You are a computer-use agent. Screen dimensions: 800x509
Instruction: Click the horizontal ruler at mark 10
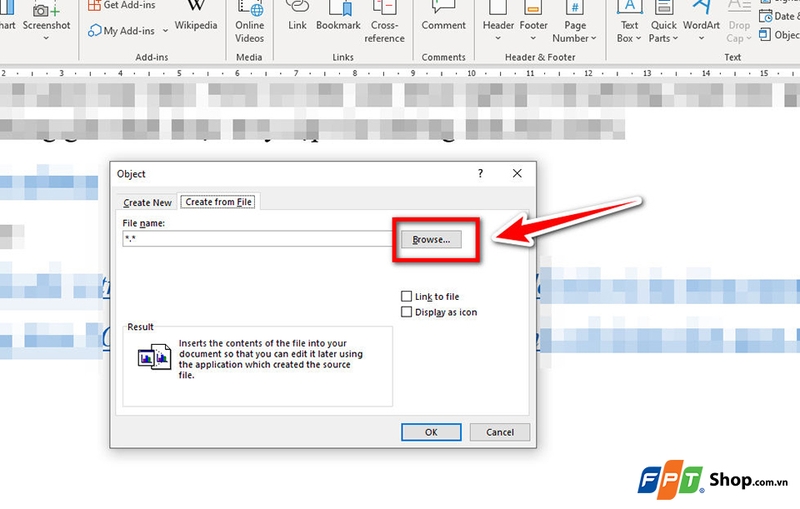tap(471, 73)
